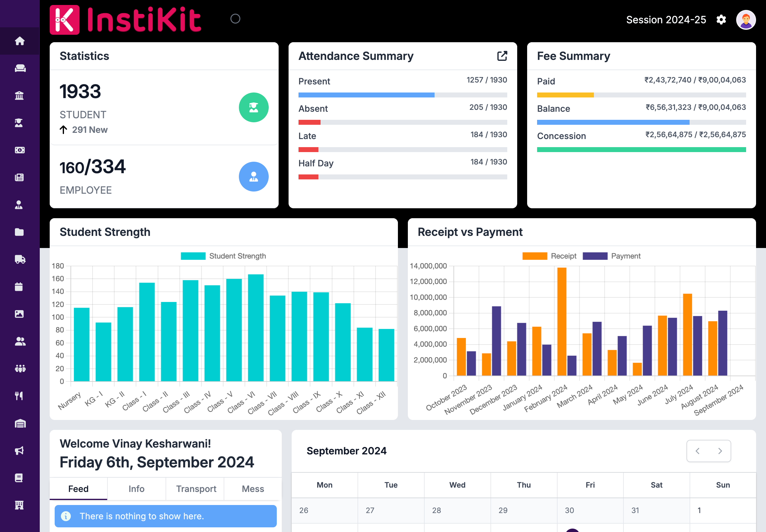Click the home icon in the sidebar

pos(20,41)
